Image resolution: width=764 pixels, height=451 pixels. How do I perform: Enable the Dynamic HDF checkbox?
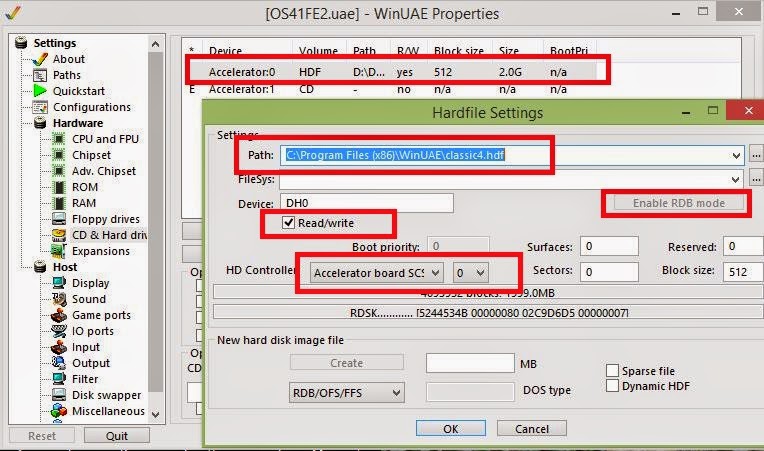point(612,386)
